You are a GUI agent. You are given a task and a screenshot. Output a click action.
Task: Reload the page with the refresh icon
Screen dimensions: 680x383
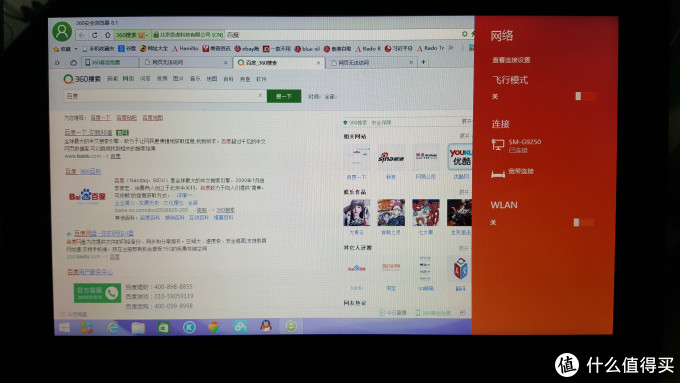click(x=95, y=35)
